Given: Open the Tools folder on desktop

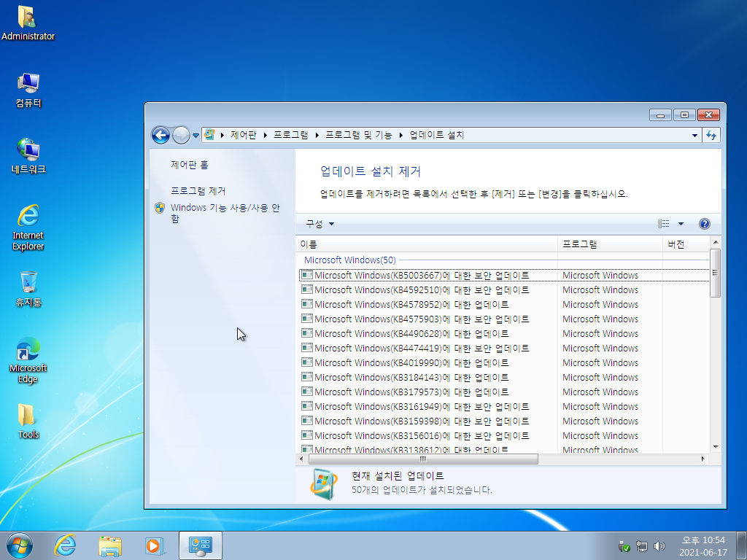Looking at the screenshot, I should click(28, 421).
